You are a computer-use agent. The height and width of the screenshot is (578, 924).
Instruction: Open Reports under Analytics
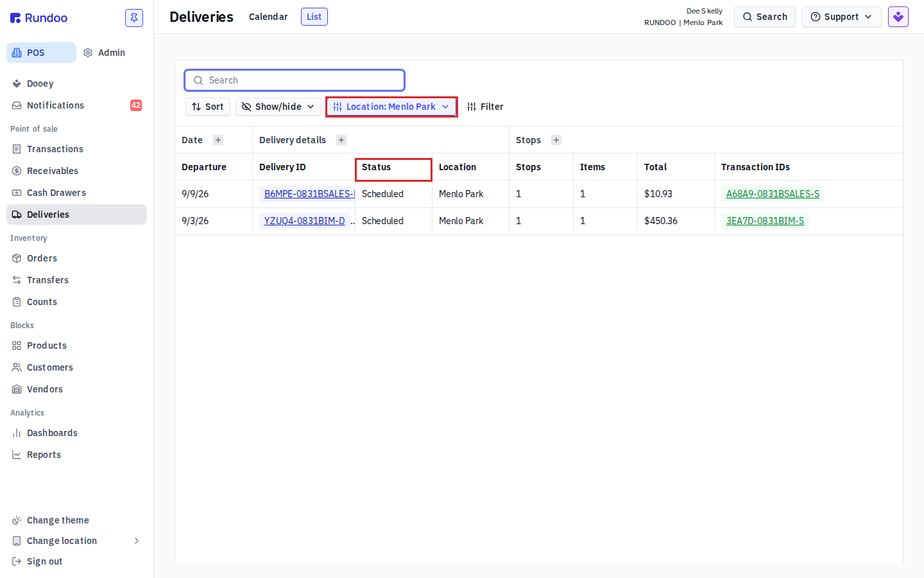pos(76,455)
